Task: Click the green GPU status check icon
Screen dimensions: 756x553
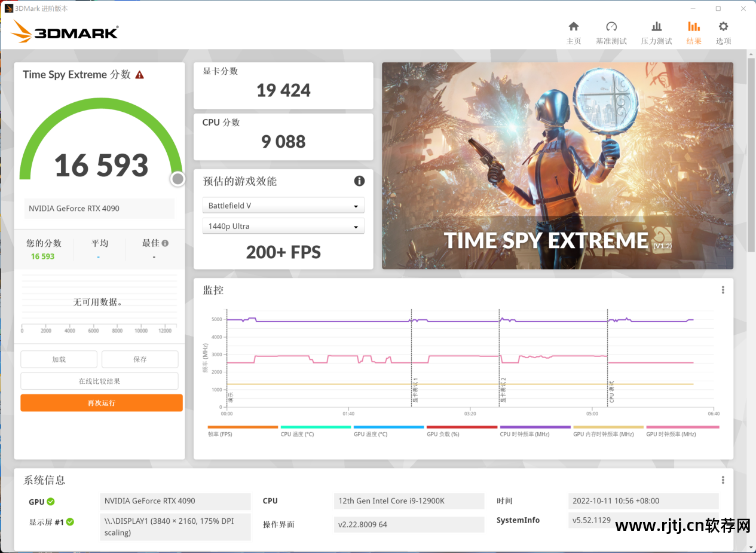Action: (51, 502)
